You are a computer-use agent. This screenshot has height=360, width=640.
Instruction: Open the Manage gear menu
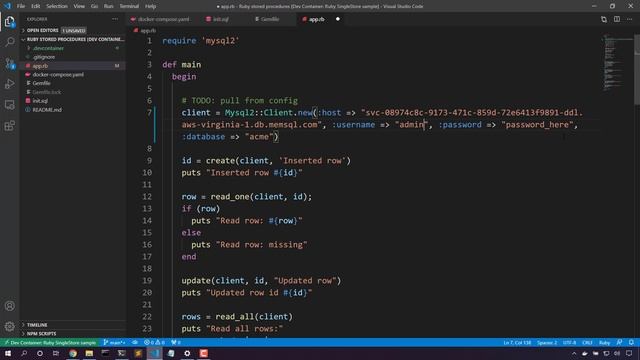[9, 326]
